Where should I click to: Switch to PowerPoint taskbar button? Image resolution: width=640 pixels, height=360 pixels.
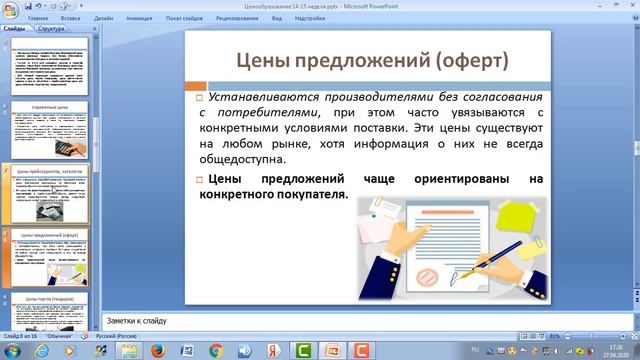click(332, 351)
